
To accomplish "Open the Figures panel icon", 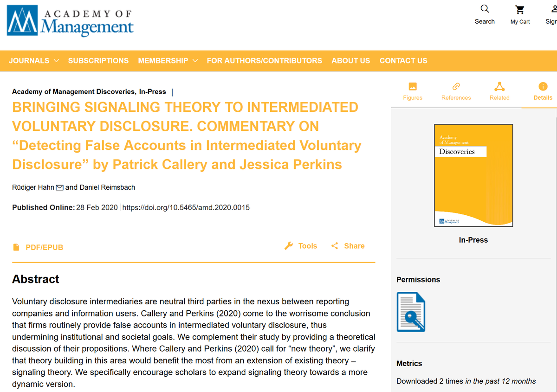I will click(413, 86).
